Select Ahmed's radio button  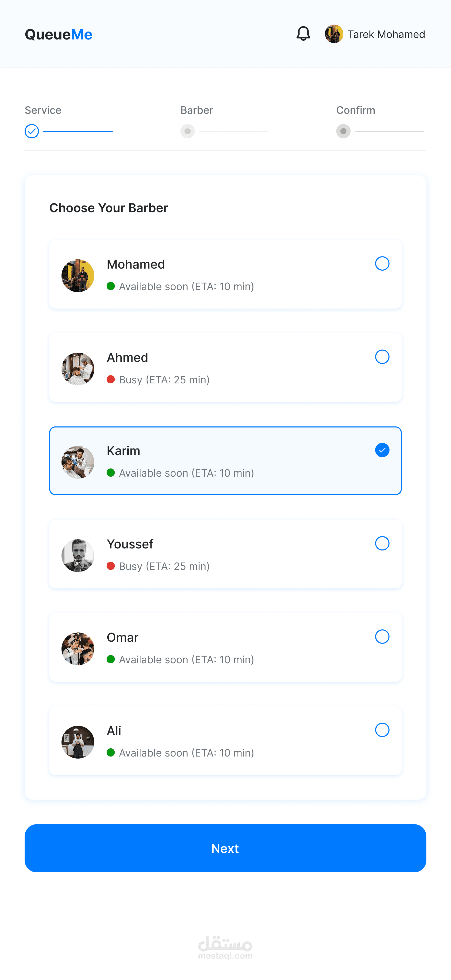click(382, 357)
